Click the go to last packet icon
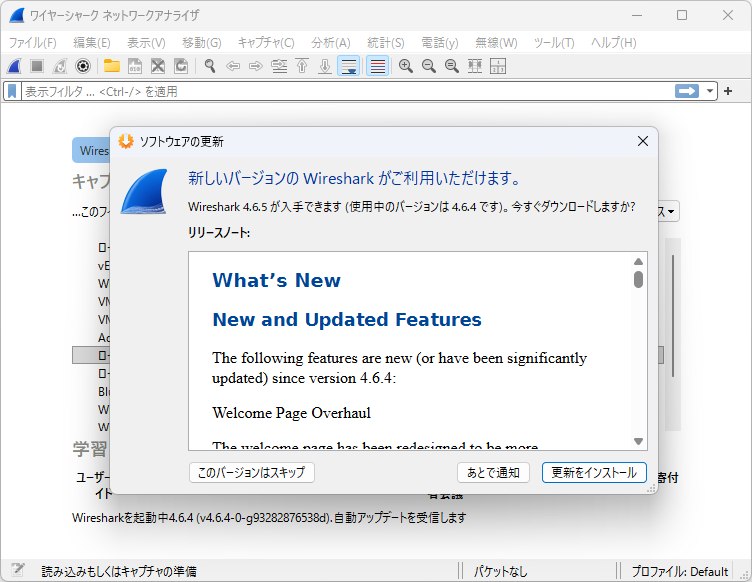Screen dimensions: 752x582 [325, 66]
